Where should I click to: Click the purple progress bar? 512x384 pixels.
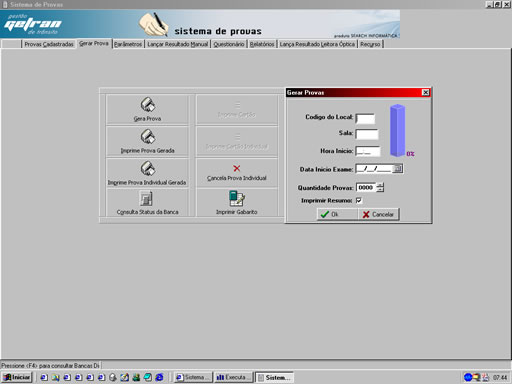[x=398, y=130]
